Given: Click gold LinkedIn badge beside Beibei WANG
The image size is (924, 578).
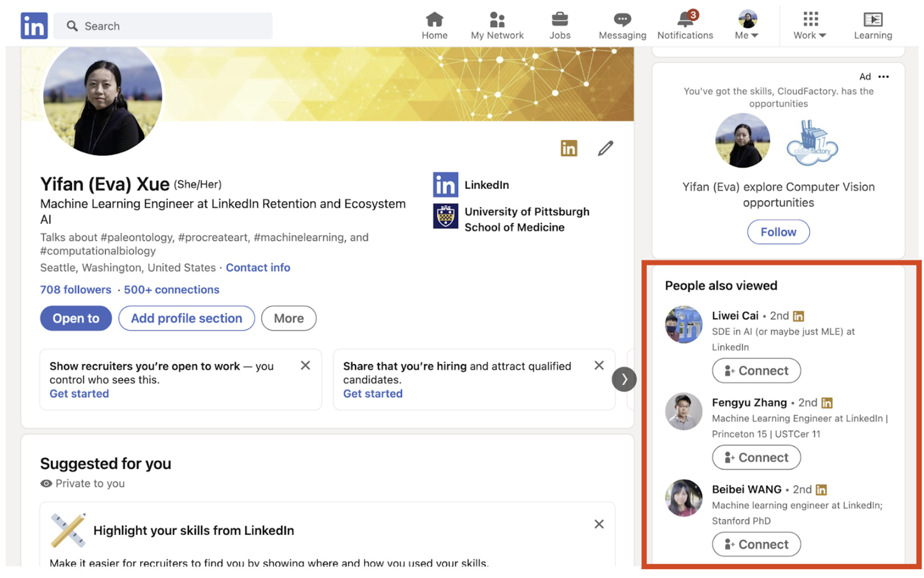Looking at the screenshot, I should (x=821, y=490).
